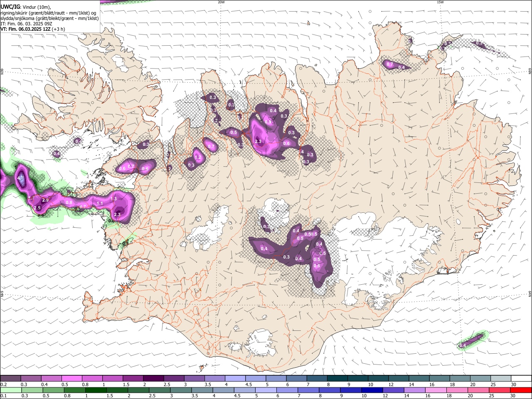Select the dark green 1 swatch in the lower legend row
The width and height of the screenshot is (532, 399).
coord(96,390)
